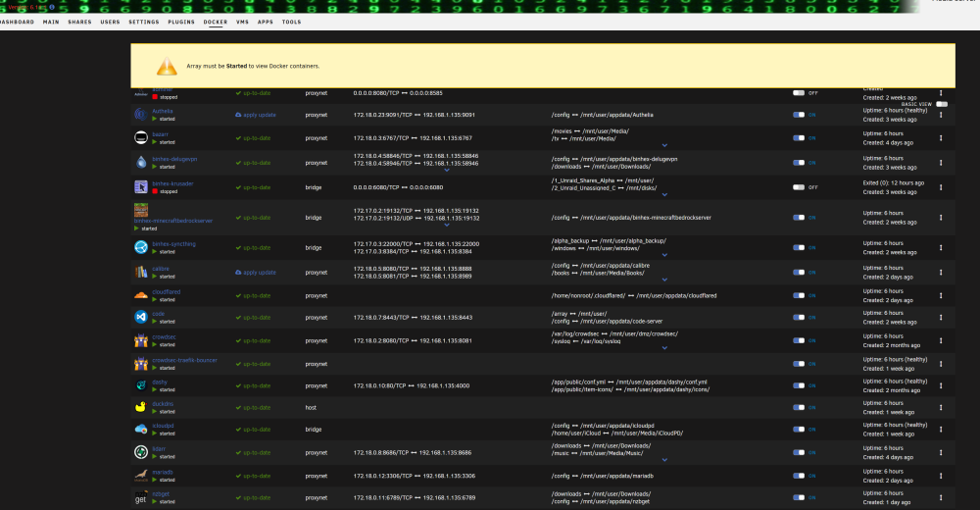980x510 pixels.
Task: Click the lidarr container icon
Action: click(x=140, y=452)
